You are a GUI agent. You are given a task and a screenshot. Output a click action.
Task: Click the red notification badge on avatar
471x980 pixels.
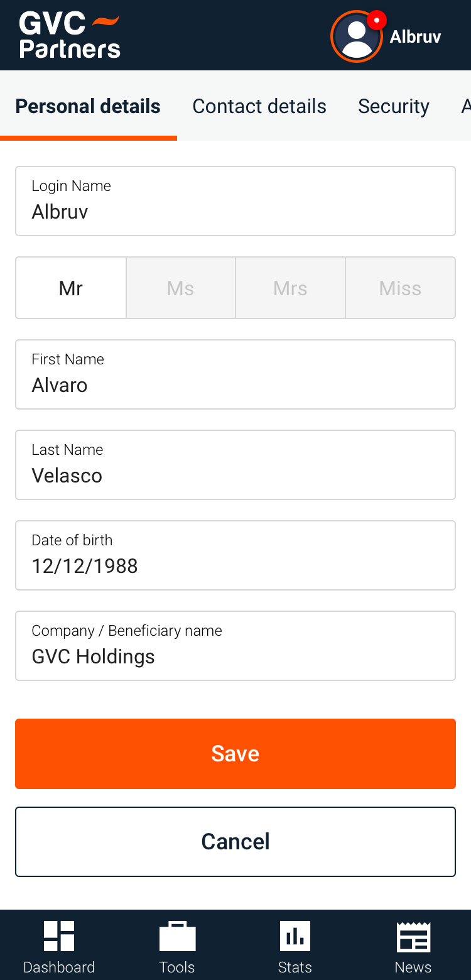pos(376,20)
